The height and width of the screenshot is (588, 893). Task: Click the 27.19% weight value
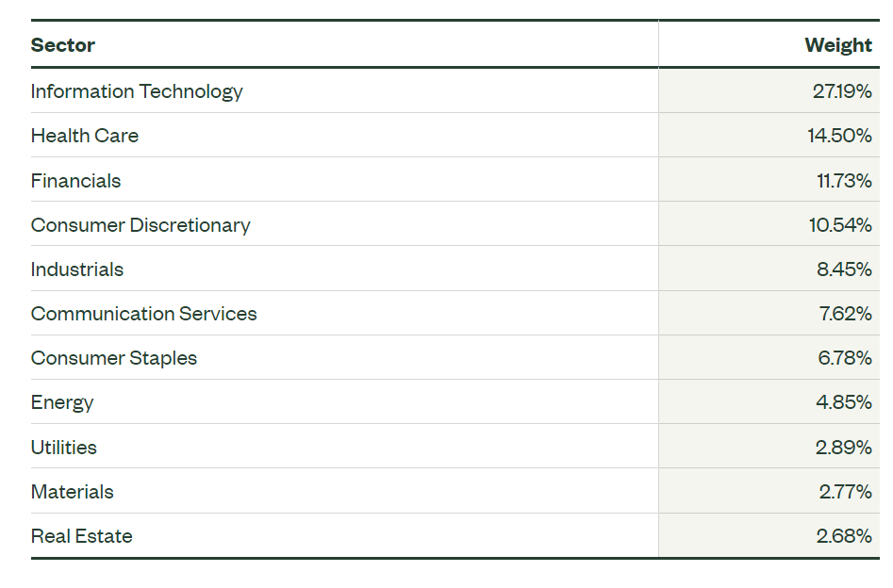(x=842, y=91)
